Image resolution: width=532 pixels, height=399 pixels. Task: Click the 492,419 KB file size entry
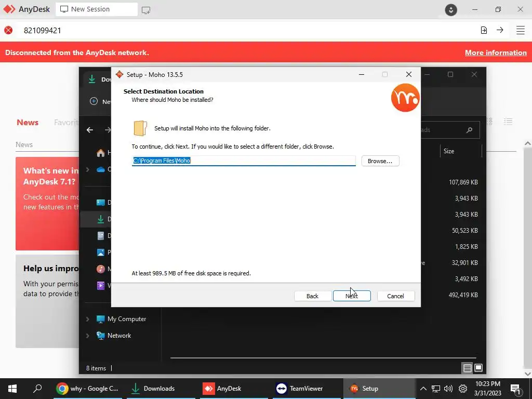pos(463,295)
